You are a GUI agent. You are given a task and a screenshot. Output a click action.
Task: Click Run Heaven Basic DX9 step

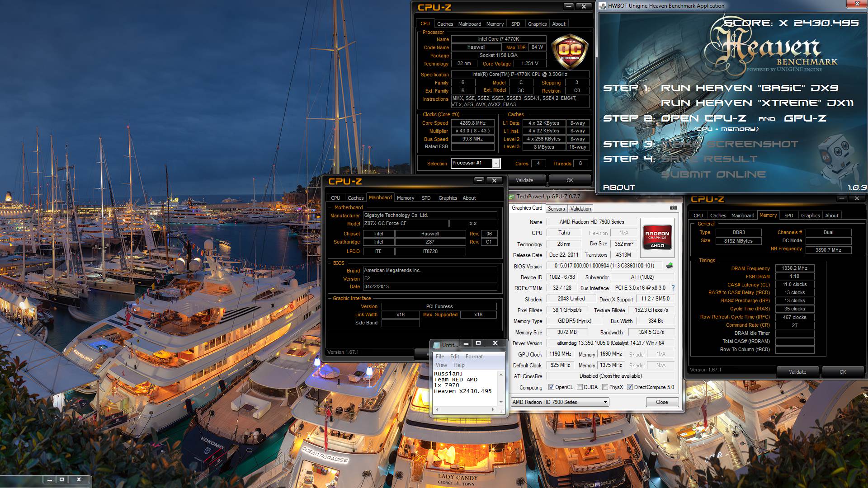[750, 88]
